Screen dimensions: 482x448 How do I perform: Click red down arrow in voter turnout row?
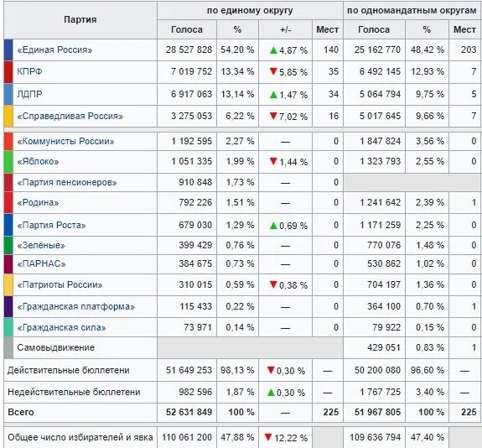point(268,437)
